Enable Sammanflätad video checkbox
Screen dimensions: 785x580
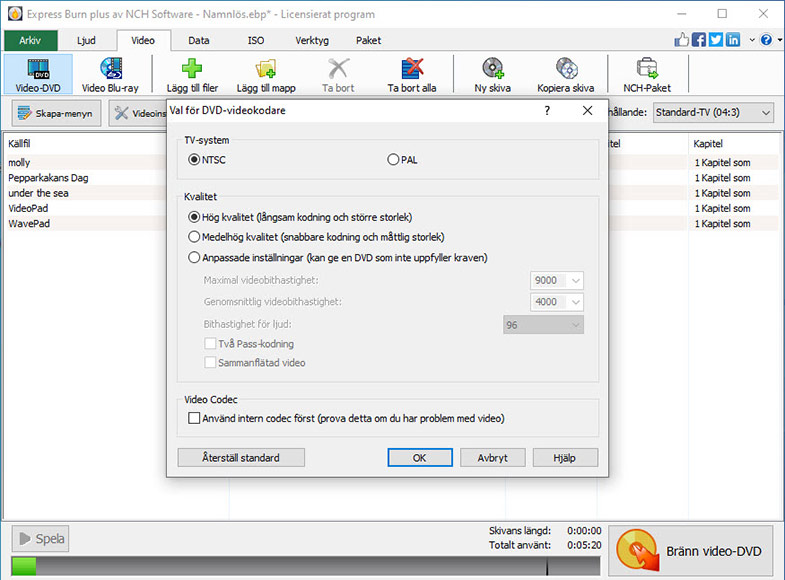tap(210, 362)
